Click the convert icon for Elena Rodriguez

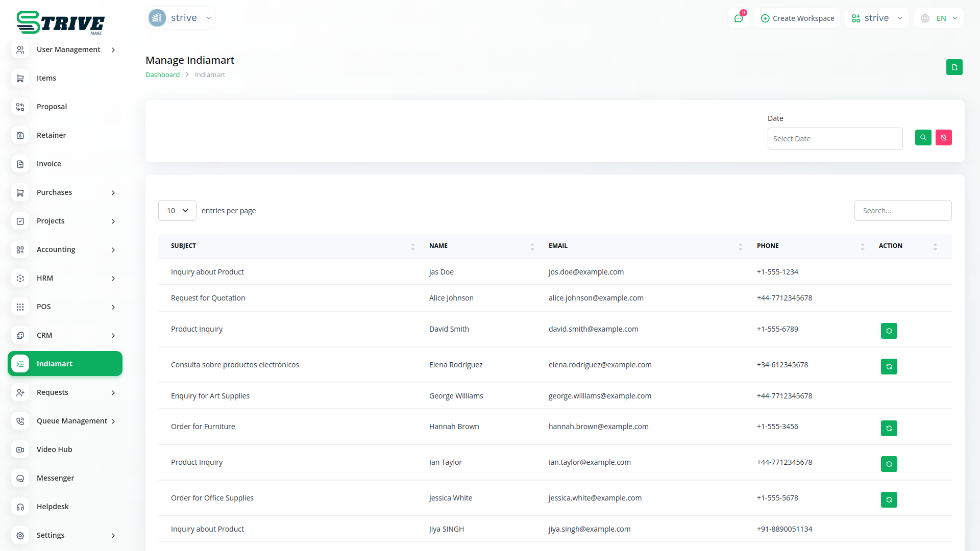coord(889,367)
